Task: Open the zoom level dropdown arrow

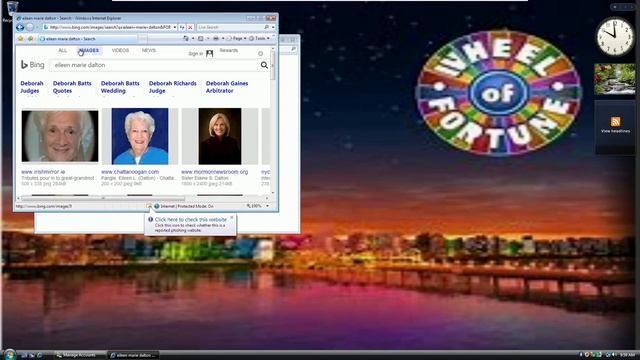Action: [x=267, y=206]
